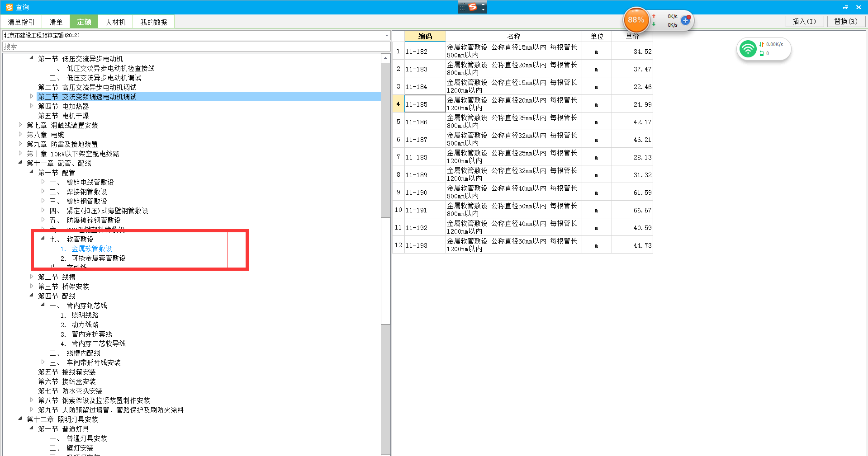Click the blue plus icon on speed widget
The height and width of the screenshot is (456, 868).
[685, 20]
